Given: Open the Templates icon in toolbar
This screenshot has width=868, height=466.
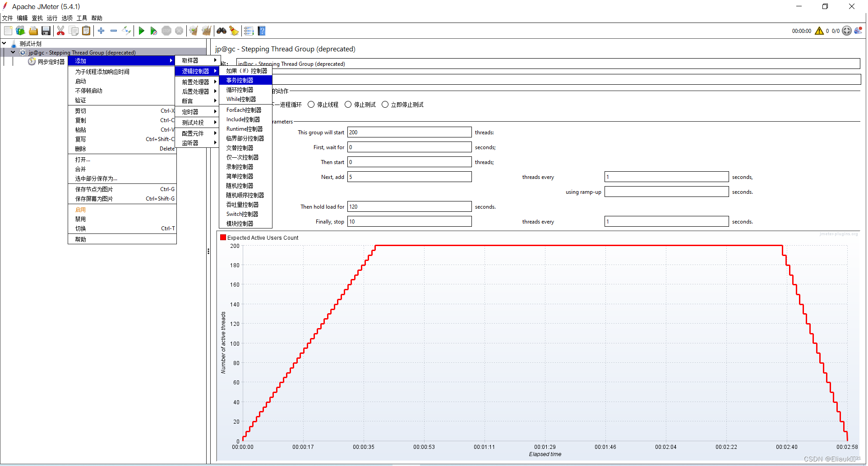Looking at the screenshot, I should [x=20, y=31].
